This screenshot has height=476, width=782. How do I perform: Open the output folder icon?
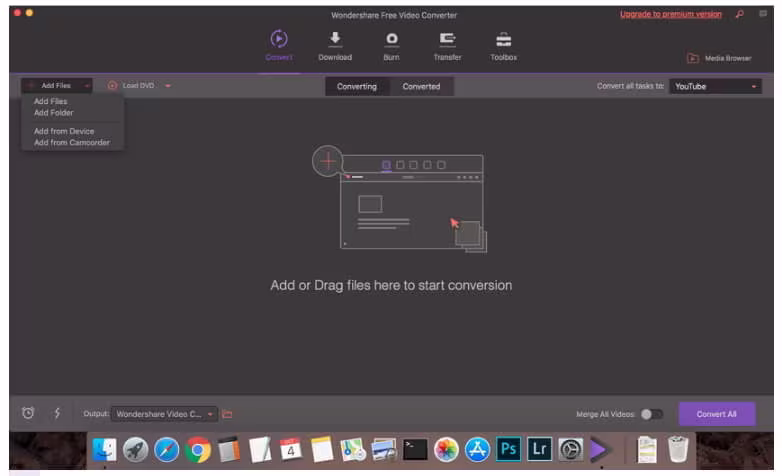click(227, 414)
